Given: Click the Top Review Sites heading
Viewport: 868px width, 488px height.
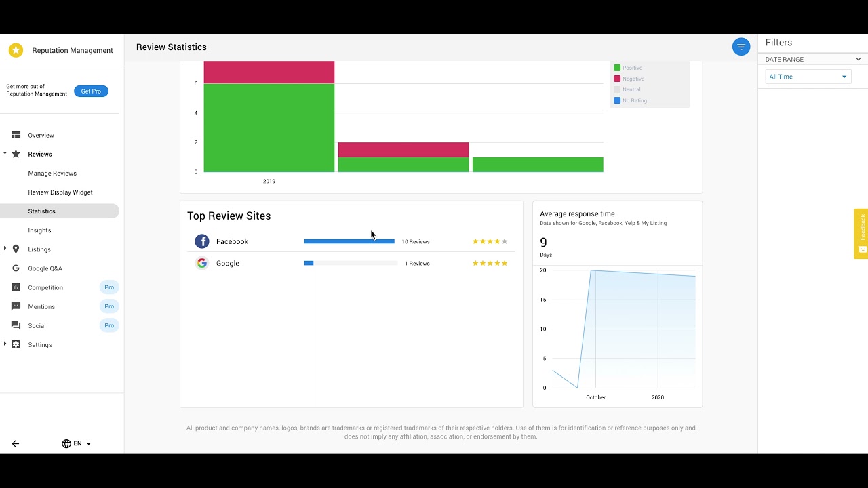Looking at the screenshot, I should click(229, 216).
